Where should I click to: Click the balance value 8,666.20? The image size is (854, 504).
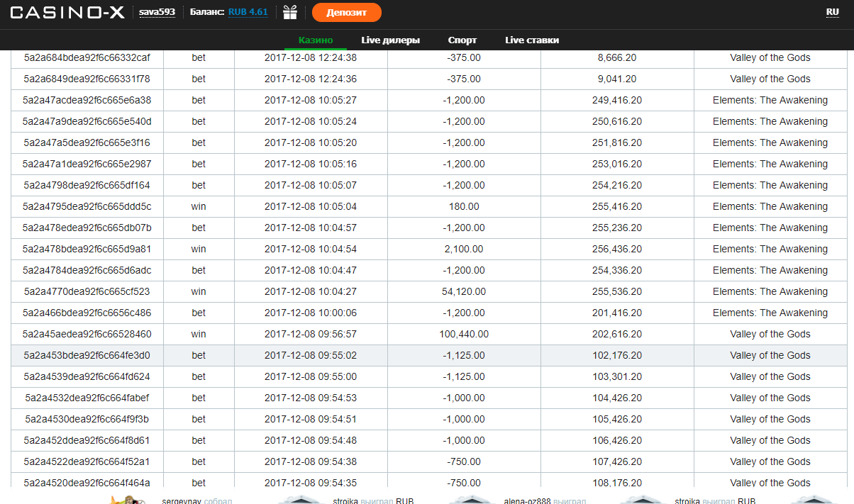click(x=617, y=57)
